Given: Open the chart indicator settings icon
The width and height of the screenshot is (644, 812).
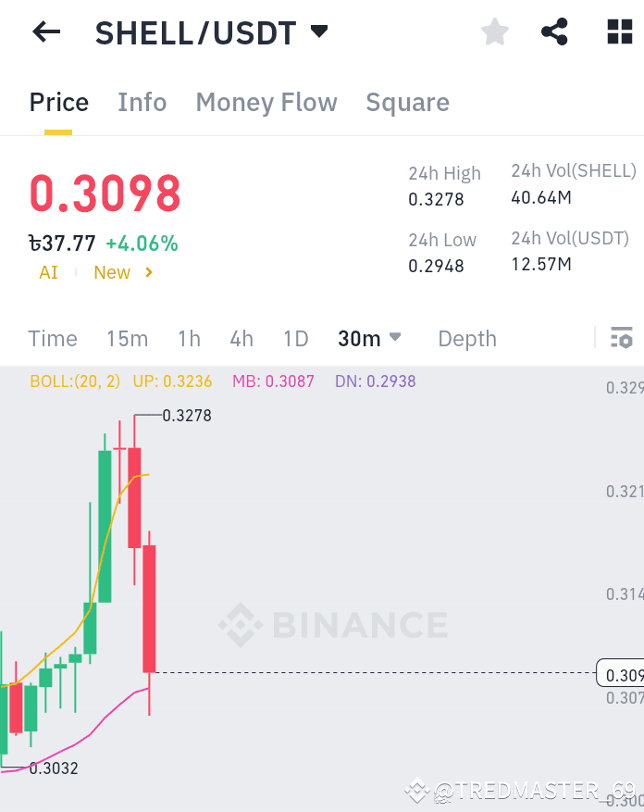Looking at the screenshot, I should click(621, 338).
